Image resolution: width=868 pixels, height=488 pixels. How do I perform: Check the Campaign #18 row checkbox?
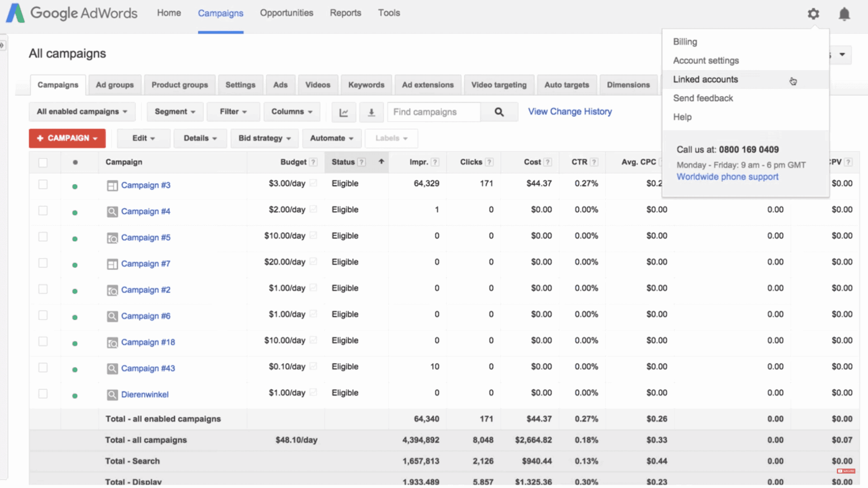(43, 342)
